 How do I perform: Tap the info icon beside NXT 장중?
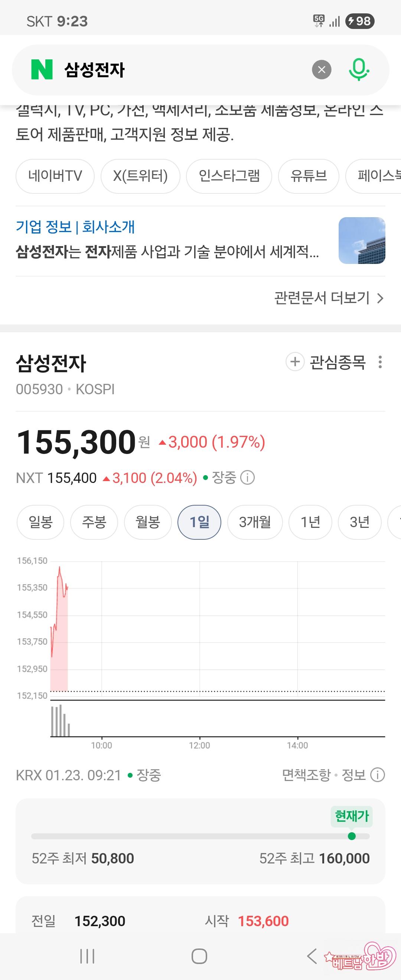[247, 477]
